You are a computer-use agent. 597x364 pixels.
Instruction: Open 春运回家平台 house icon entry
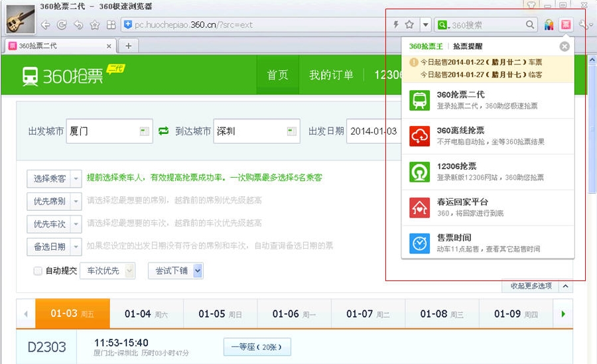[x=488, y=208]
